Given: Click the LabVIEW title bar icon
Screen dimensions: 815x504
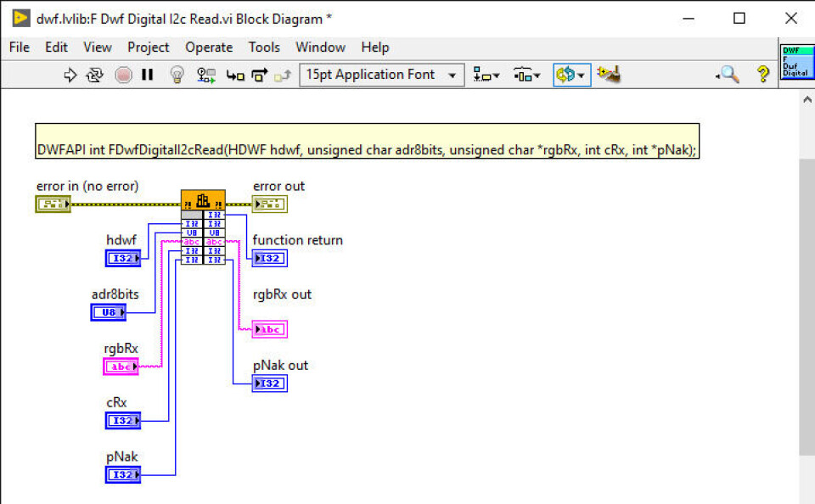Looking at the screenshot, I should [20, 18].
